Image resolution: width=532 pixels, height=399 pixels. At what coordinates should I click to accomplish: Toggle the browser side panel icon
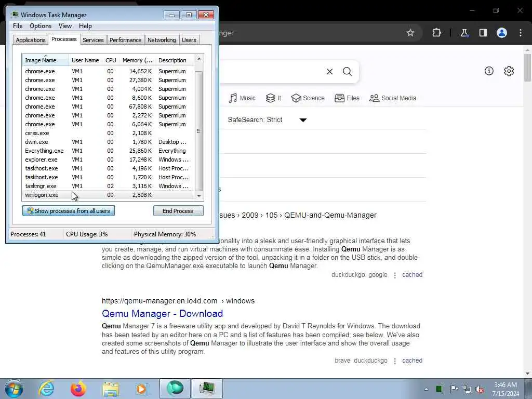tap(483, 33)
